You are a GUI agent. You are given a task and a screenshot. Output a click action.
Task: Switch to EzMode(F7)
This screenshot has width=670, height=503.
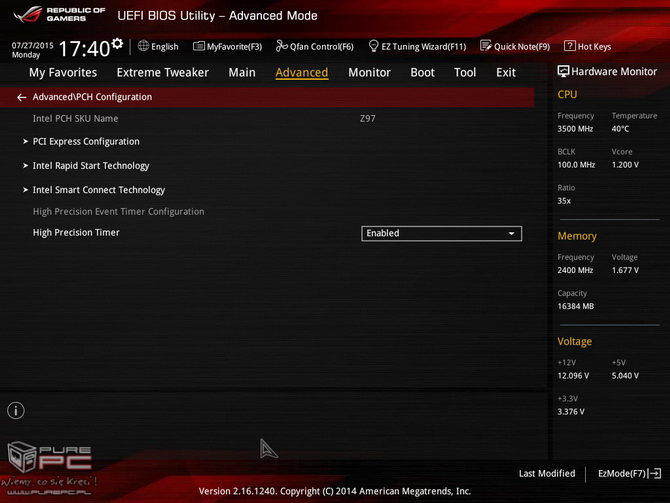(x=629, y=474)
